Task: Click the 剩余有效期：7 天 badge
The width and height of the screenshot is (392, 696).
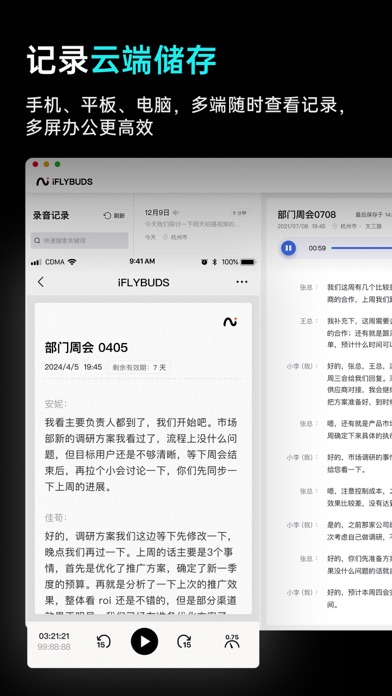Action: (139, 368)
